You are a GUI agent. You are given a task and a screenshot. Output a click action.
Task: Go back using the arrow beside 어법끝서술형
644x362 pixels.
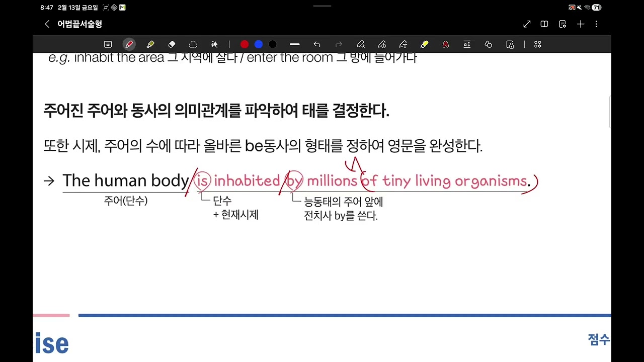point(47,24)
